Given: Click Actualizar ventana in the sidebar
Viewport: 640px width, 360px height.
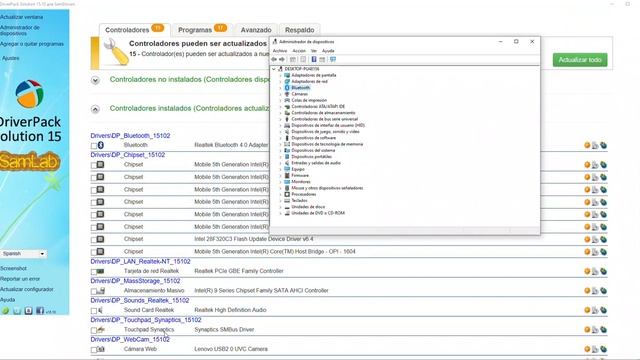Looking at the screenshot, I should tap(21, 17).
